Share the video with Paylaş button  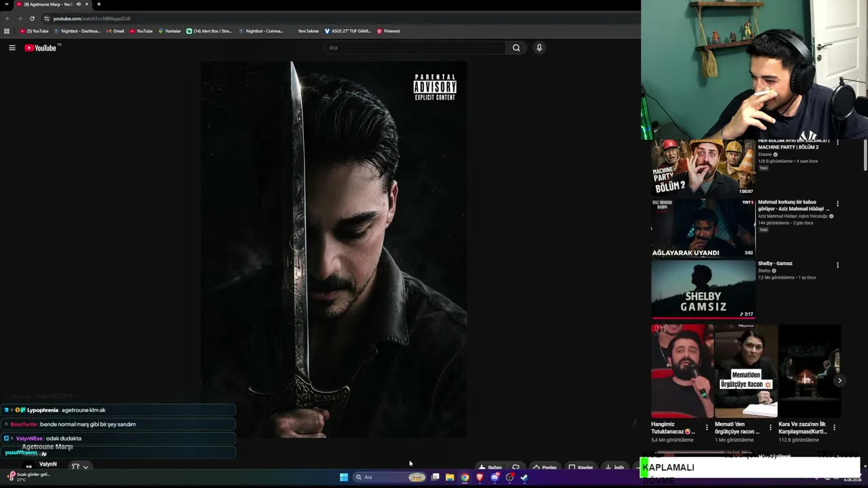coord(545,467)
